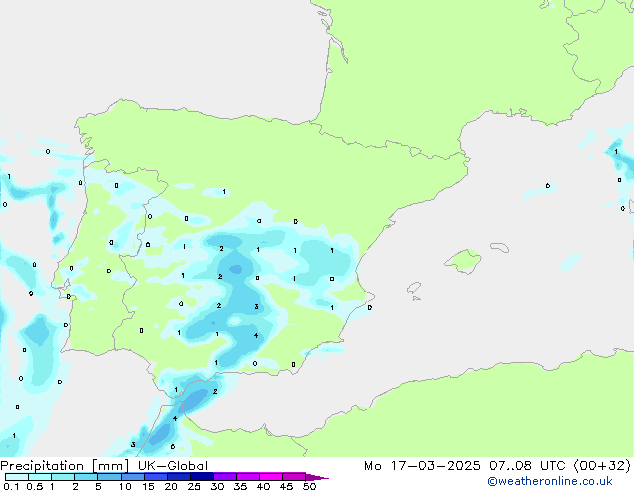
Task: Click the over-50 arrow tip of legend
Action: (x=317, y=477)
